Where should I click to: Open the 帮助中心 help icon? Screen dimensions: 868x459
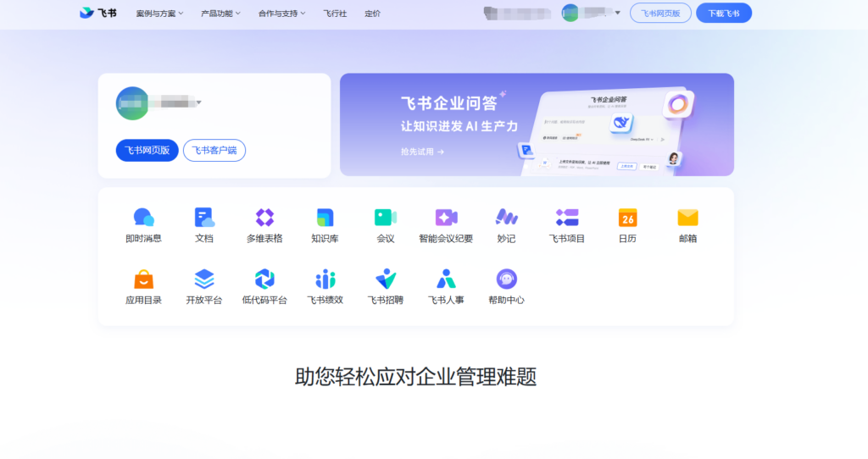point(506,279)
